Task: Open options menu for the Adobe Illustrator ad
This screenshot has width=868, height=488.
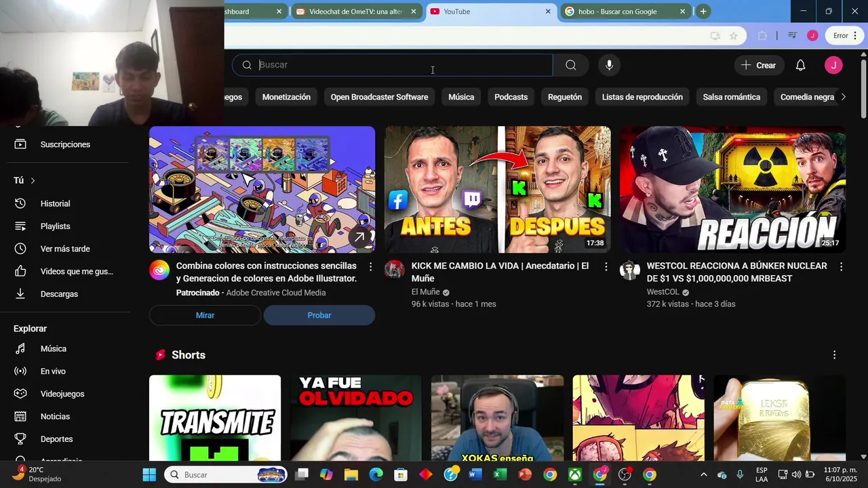Action: [370, 267]
